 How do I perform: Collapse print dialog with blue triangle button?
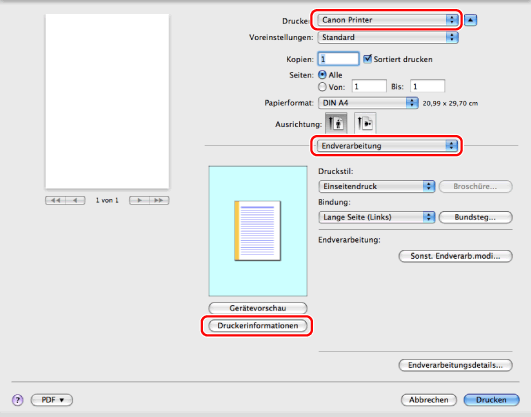coord(470,20)
